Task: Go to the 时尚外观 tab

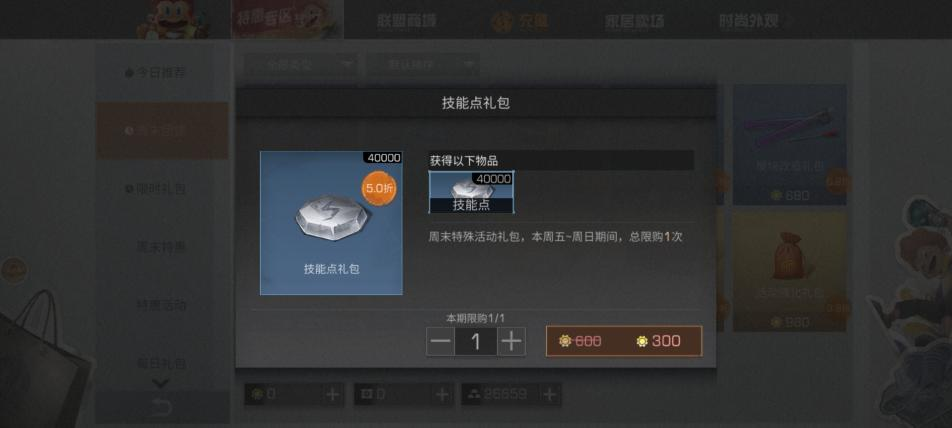Action: [748, 21]
